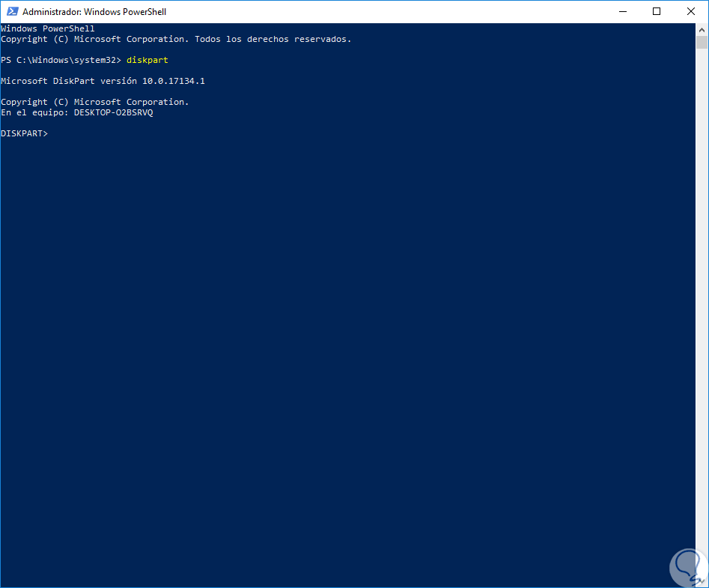Screen dimensions: 709x588
Task: Click the yellow 'diskpart' command text
Action: coord(147,60)
